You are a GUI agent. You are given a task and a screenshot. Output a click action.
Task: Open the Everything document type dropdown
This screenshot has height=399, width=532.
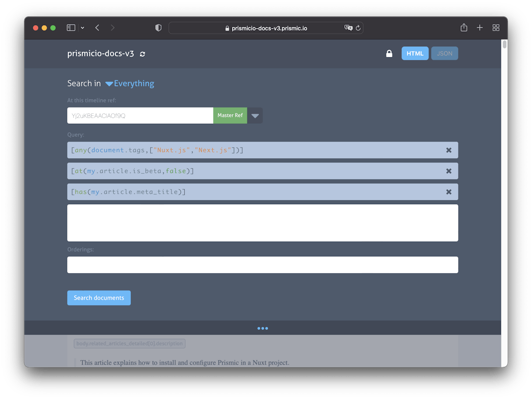(x=129, y=83)
